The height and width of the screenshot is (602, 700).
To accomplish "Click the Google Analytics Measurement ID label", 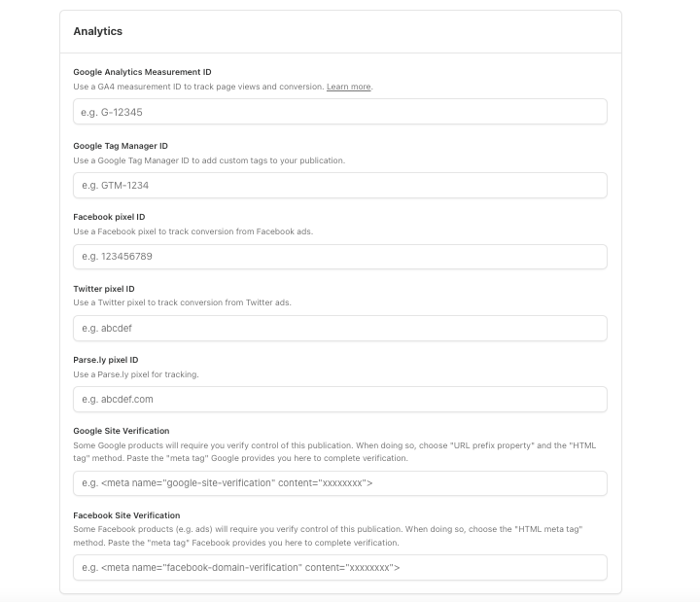I will (142, 72).
